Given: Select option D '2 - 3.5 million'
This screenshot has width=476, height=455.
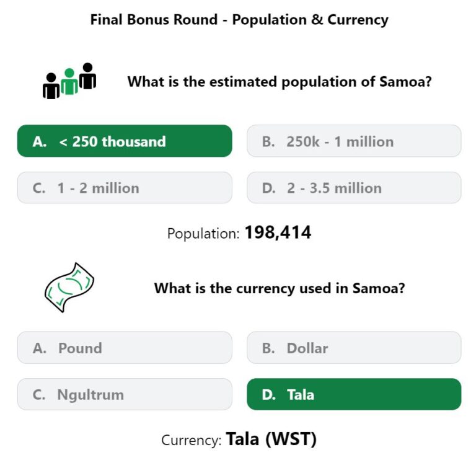Looking at the screenshot, I should [354, 188].
